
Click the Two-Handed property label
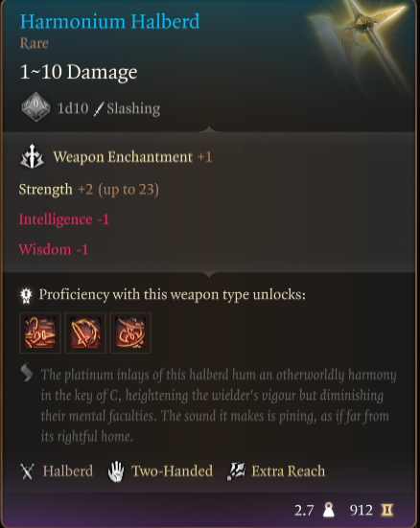(x=172, y=471)
